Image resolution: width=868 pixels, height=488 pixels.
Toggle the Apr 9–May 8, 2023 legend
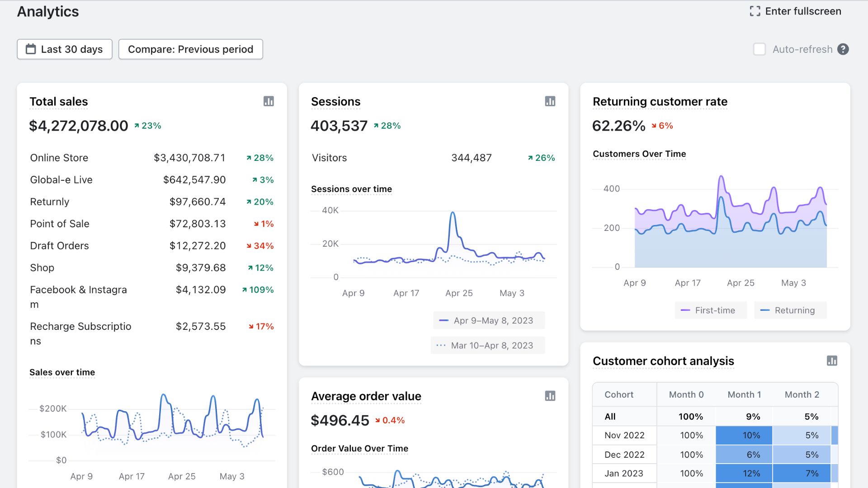click(489, 320)
